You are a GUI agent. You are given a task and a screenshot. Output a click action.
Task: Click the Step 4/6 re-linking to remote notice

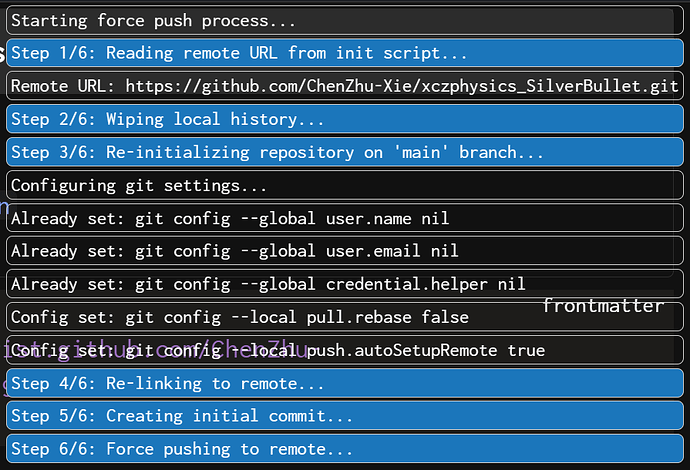pos(167,383)
